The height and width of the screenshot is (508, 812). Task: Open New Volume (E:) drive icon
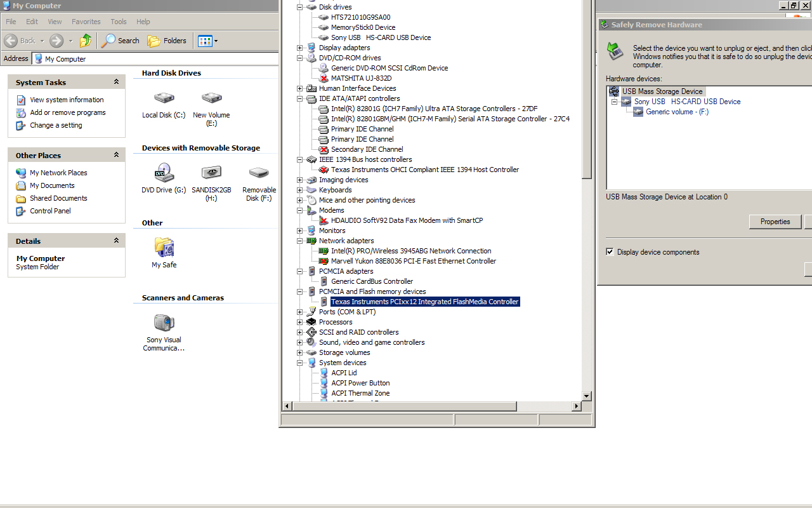coord(211,98)
